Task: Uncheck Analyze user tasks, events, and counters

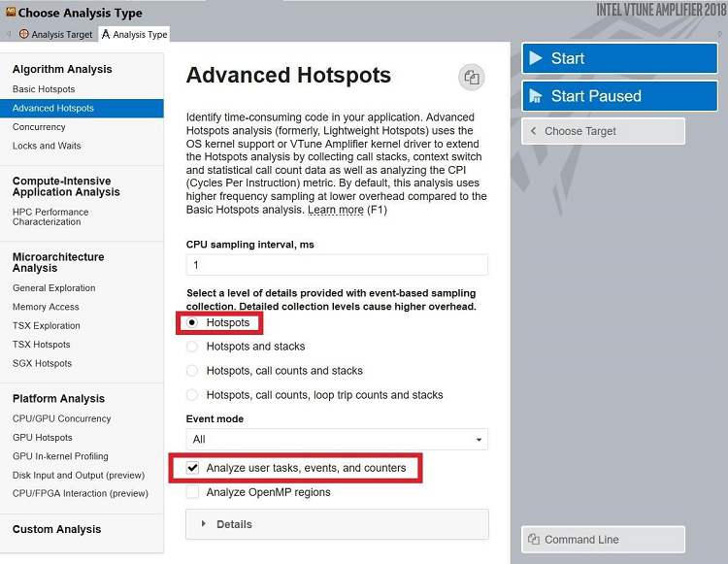Action: pyautogui.click(x=192, y=468)
